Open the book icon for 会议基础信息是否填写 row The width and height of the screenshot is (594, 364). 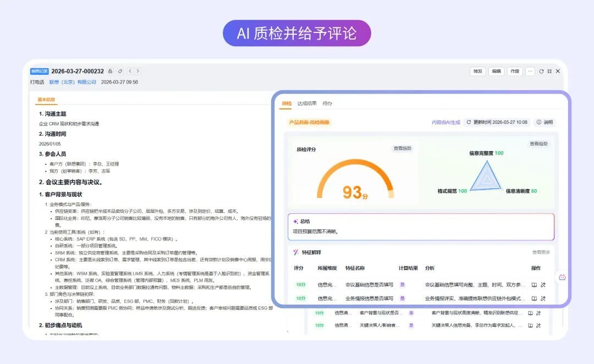click(x=534, y=285)
